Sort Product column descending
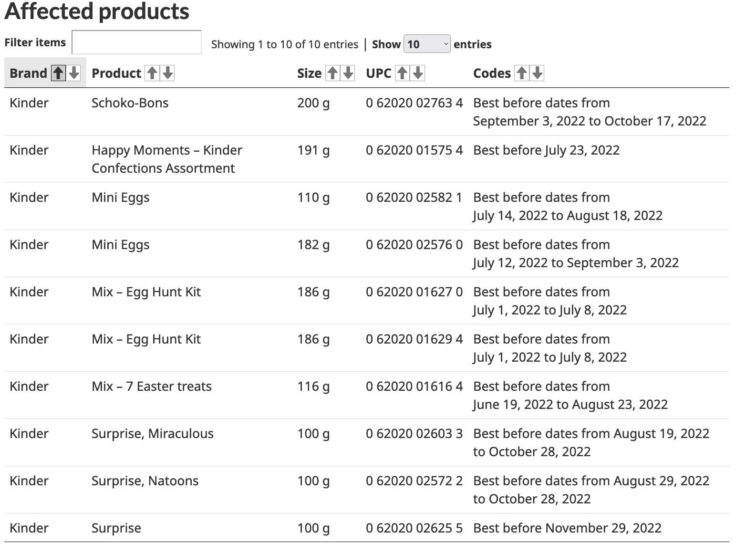 coord(168,73)
